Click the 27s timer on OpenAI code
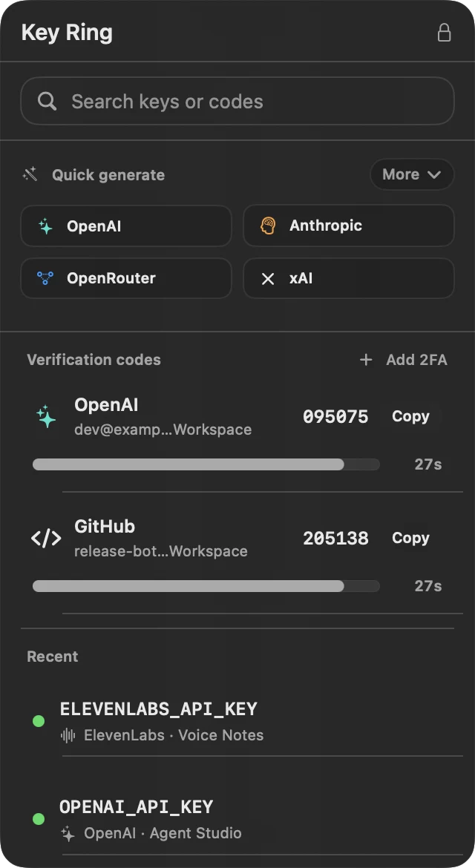The width and height of the screenshot is (475, 868). tap(428, 464)
